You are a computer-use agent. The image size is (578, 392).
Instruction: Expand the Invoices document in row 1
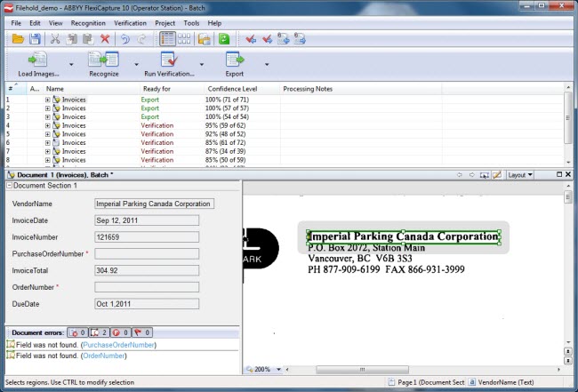[47, 100]
